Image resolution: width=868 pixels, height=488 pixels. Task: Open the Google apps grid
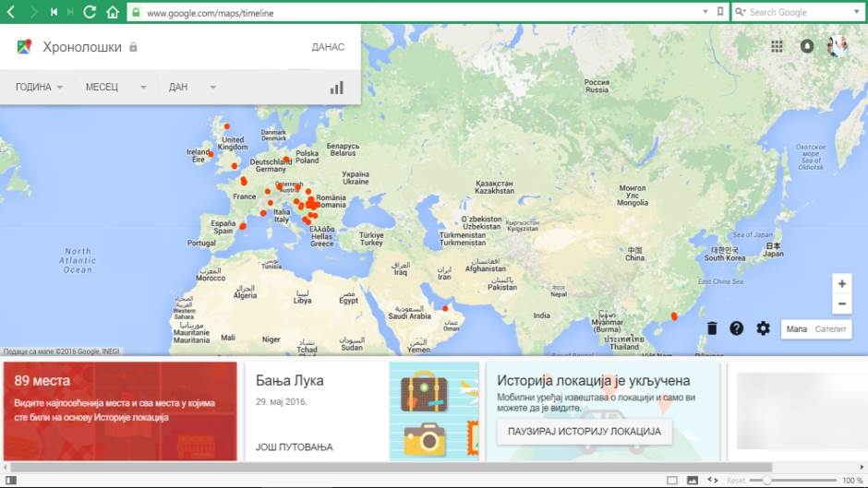point(777,46)
